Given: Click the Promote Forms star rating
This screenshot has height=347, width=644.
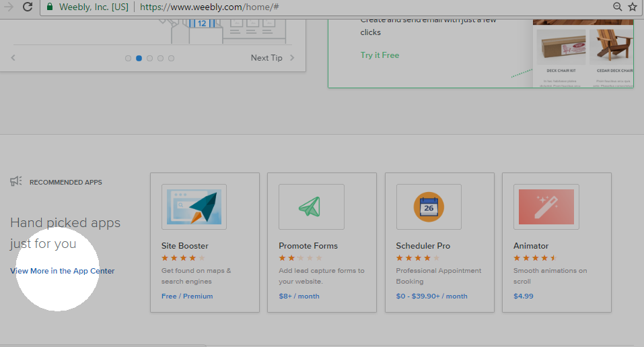Looking at the screenshot, I should pos(301,258).
